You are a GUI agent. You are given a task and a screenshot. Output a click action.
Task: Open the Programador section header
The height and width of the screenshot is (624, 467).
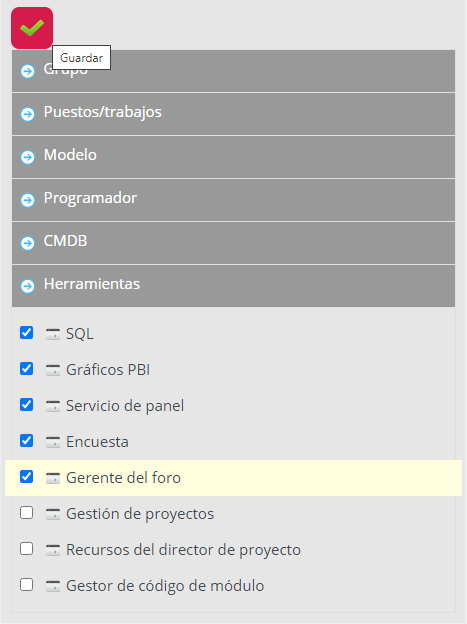233,200
